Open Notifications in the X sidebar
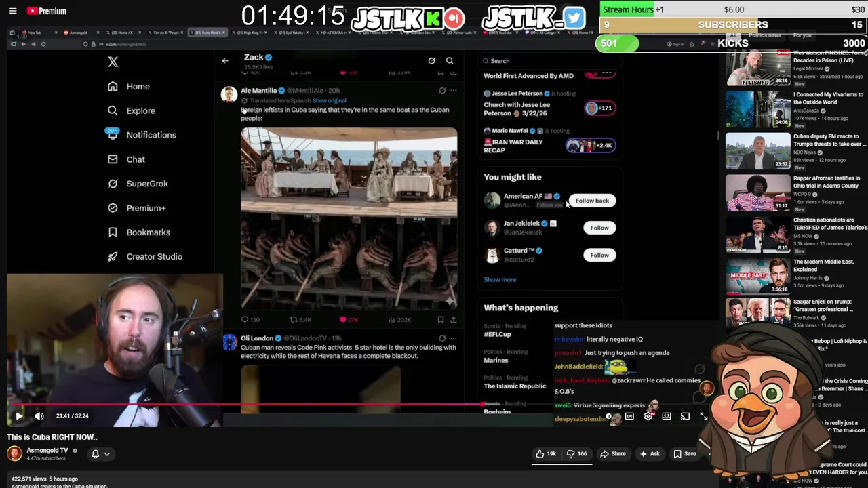Viewport: 868px width, 488px height. (x=142, y=135)
